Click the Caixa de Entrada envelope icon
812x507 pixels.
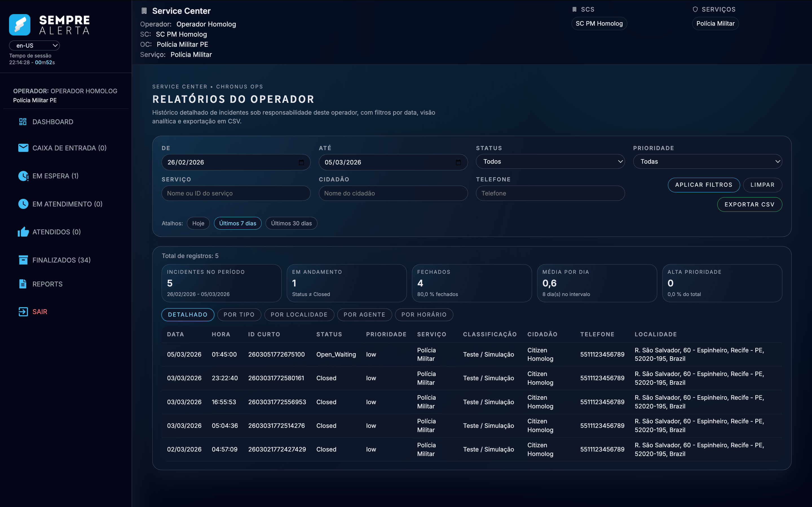click(x=23, y=148)
